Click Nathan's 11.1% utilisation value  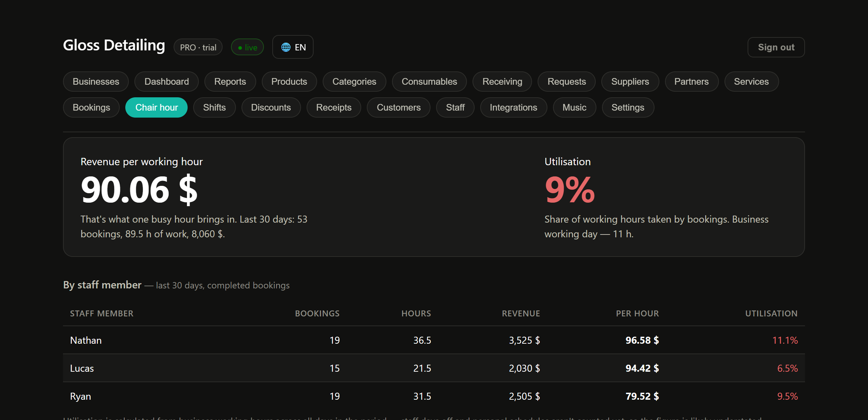click(x=785, y=340)
